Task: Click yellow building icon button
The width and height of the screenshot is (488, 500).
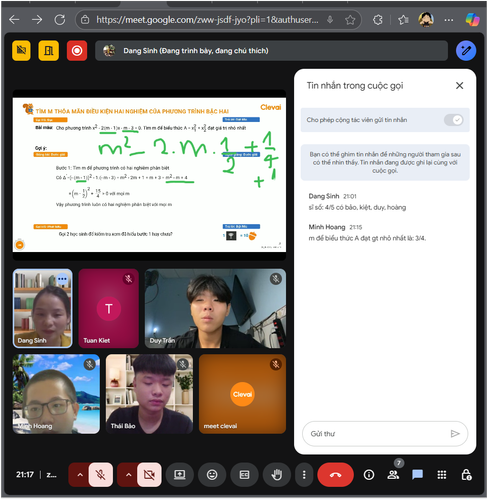Action: pos(49,51)
